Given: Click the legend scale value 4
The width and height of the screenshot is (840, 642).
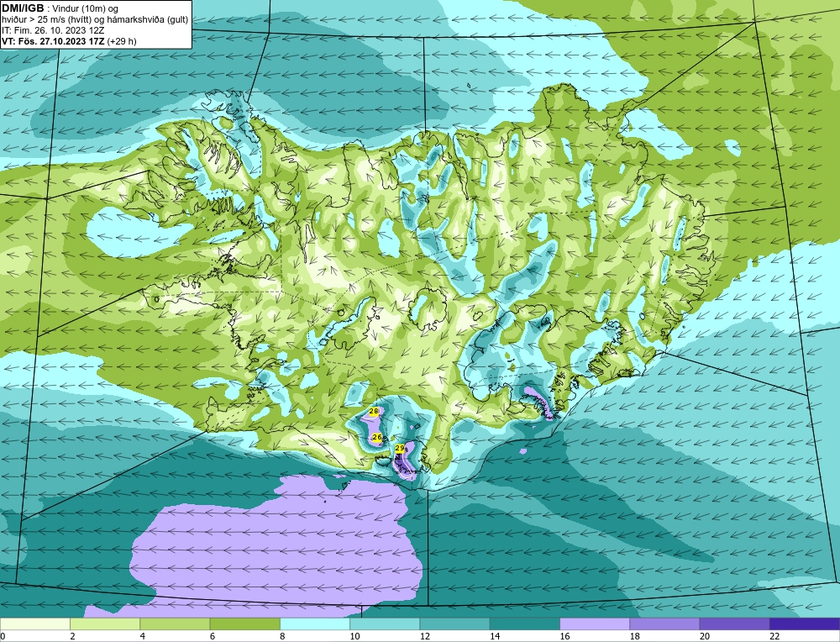Looking at the screenshot, I should coord(142,636).
